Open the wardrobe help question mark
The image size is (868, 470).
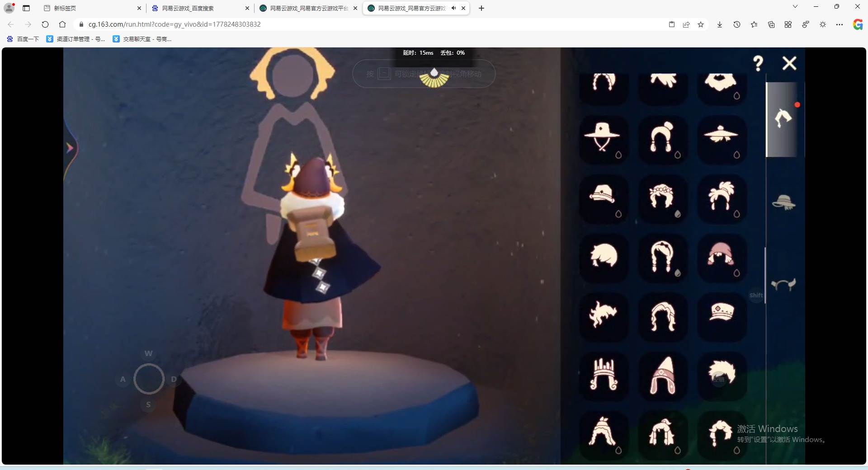[x=758, y=63]
